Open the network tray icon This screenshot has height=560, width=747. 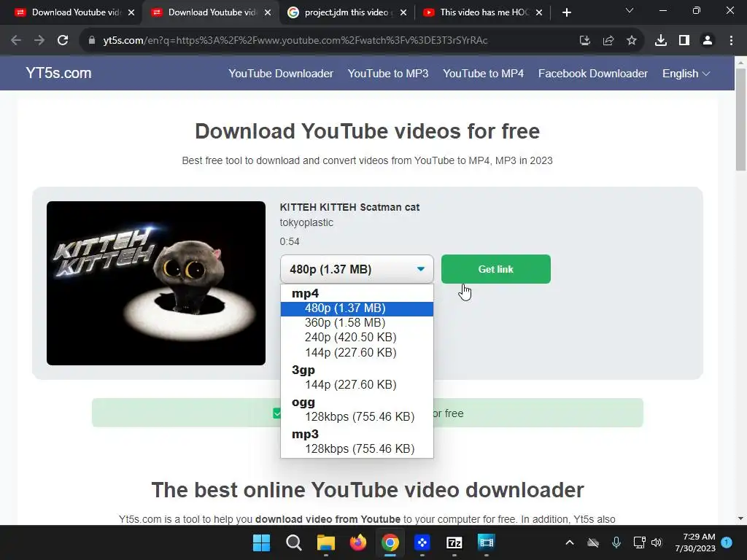639,542
